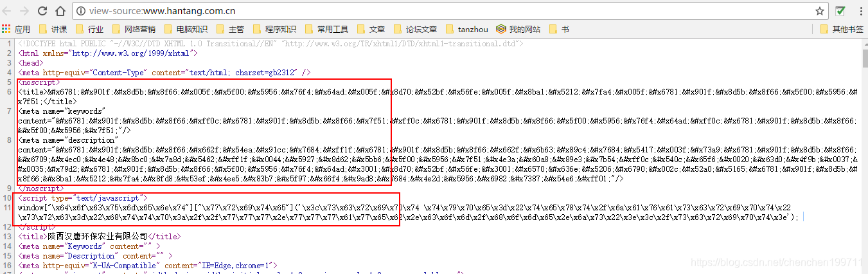This screenshot has width=868, height=274.
Task: Click the meta name="description" text on line 8
Action: (68, 140)
